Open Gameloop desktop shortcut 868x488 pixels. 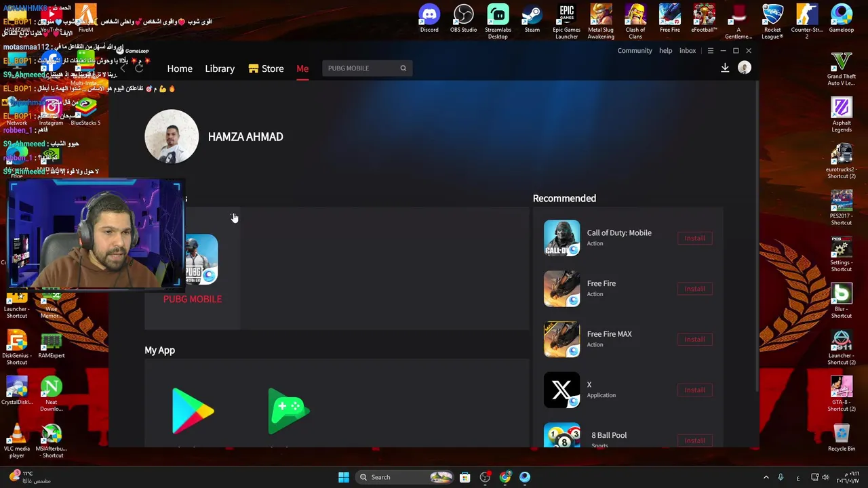tap(842, 19)
